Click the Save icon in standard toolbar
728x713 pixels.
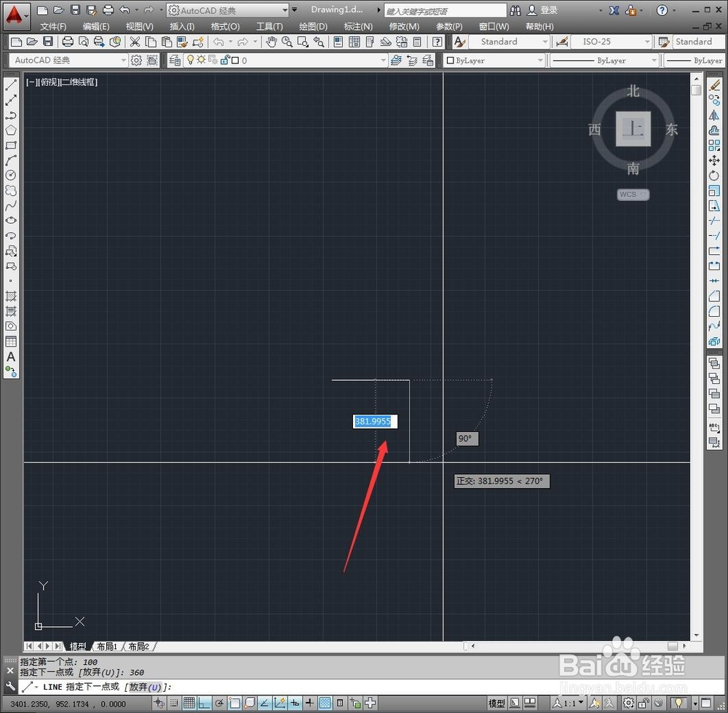point(48,42)
